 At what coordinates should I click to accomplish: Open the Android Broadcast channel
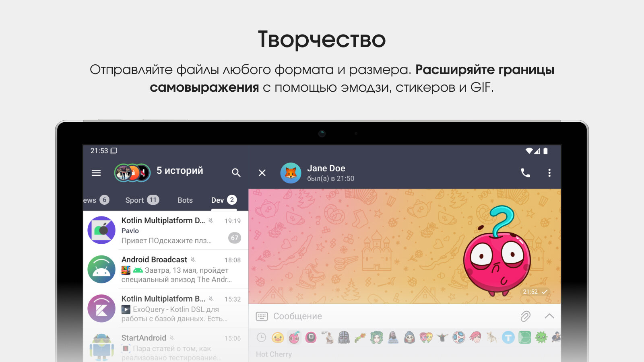click(166, 269)
